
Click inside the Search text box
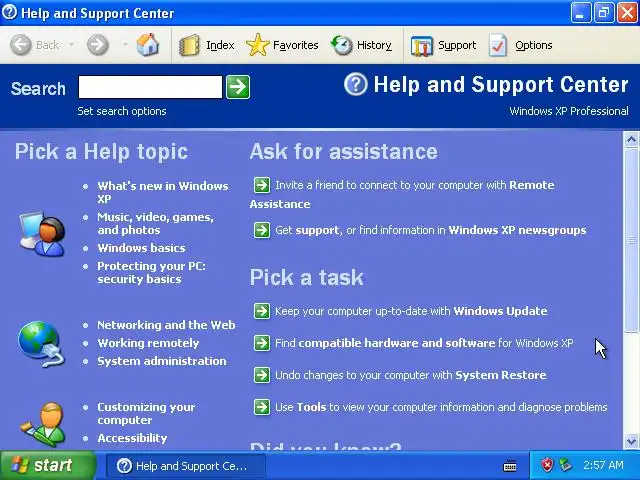(x=150, y=87)
